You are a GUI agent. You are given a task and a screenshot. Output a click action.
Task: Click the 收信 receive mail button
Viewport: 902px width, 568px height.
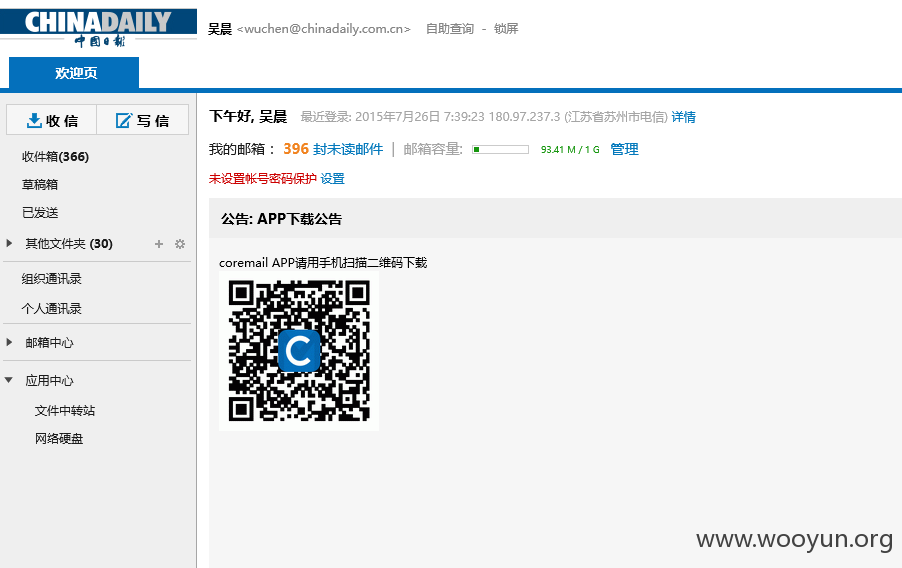[51, 120]
